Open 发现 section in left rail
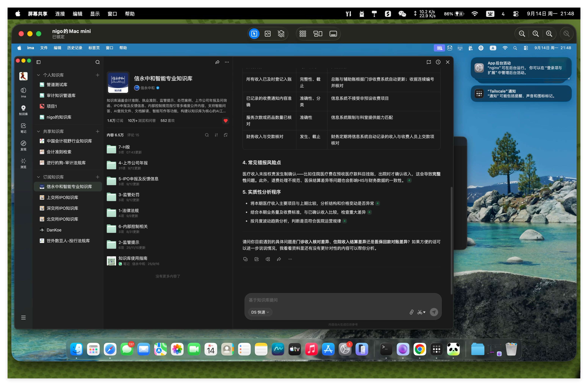 23,145
